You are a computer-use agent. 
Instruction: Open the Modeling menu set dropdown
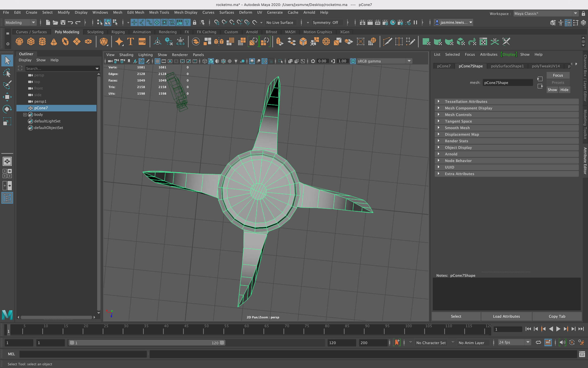pos(20,22)
